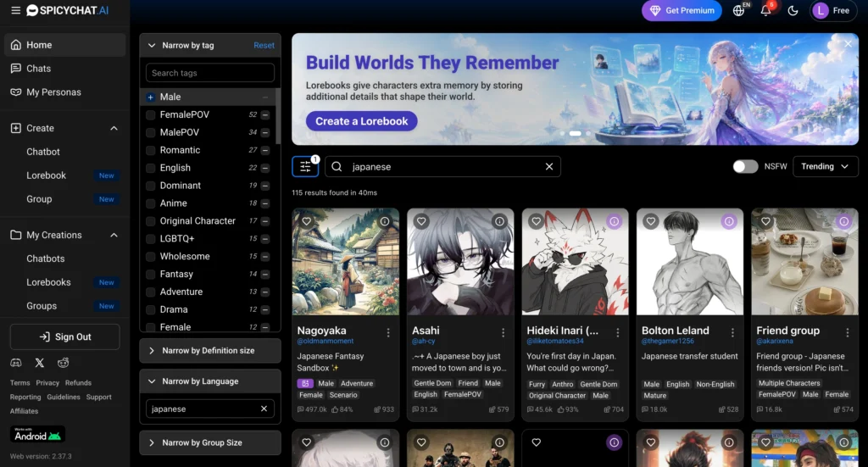Expand Narrow by Group Size
The height and width of the screenshot is (467, 868).
[x=210, y=442]
